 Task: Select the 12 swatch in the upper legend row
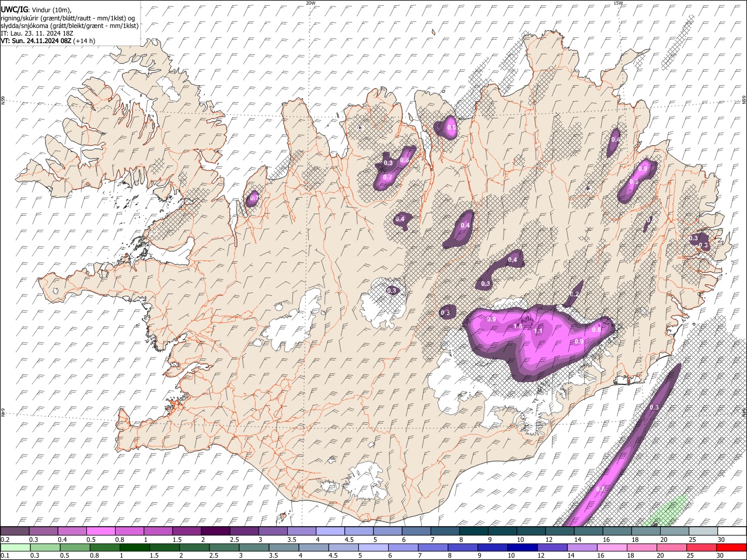[560, 531]
